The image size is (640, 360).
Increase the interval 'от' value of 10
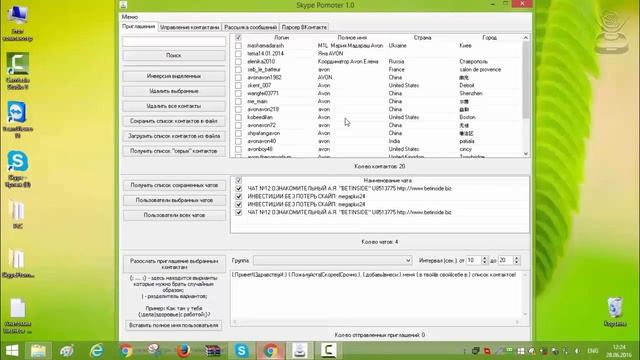point(484,258)
